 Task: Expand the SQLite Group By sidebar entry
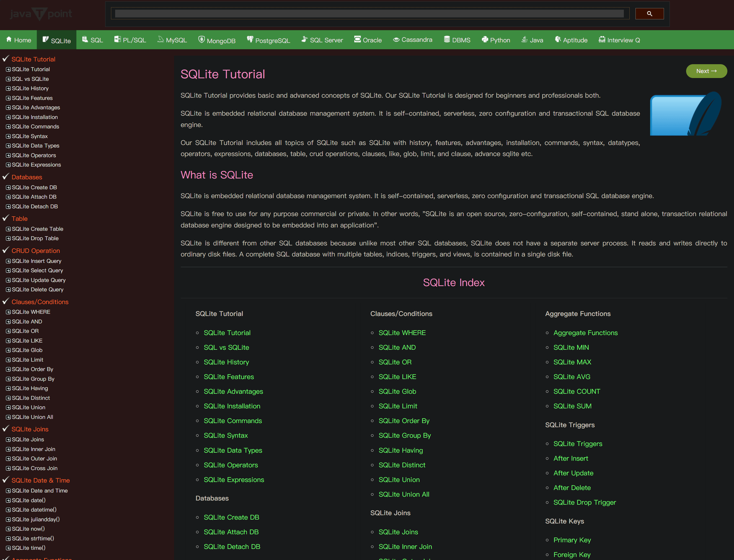click(8, 379)
